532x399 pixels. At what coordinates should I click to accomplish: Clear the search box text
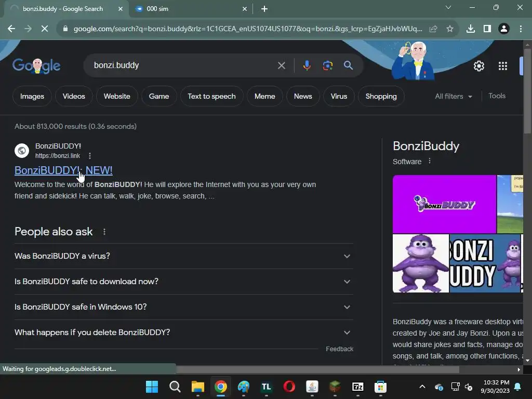(281, 65)
